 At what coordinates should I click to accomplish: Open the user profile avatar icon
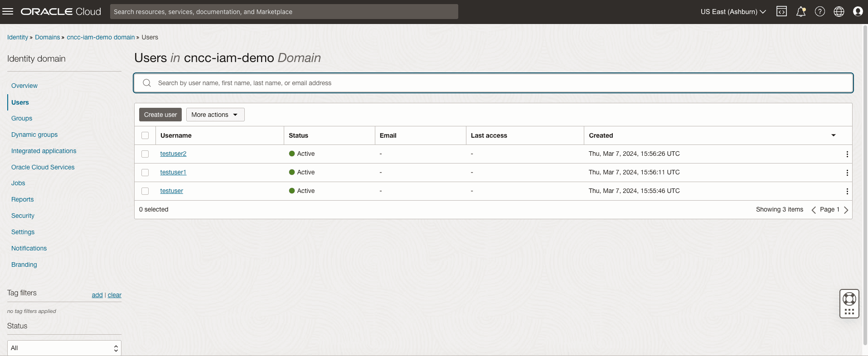[858, 11]
